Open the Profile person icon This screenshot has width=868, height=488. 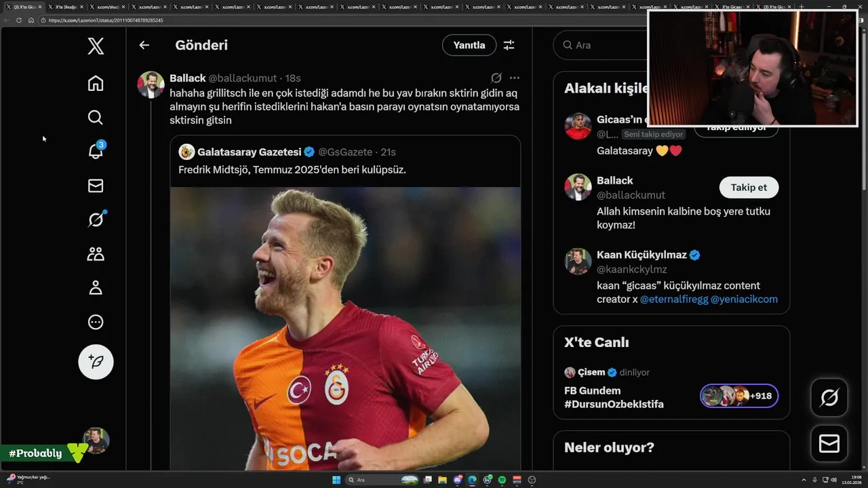(x=96, y=288)
